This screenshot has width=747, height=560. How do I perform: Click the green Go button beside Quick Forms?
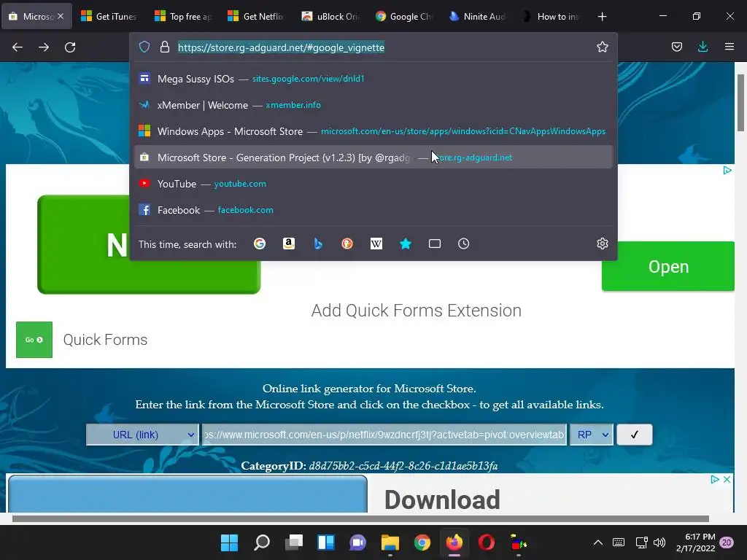click(x=34, y=340)
